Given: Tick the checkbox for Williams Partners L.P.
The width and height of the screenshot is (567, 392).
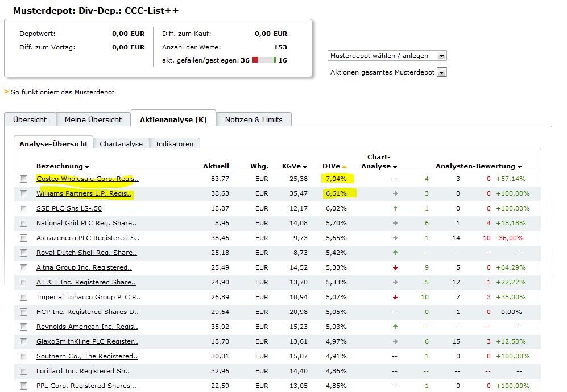Looking at the screenshot, I should pos(23,193).
